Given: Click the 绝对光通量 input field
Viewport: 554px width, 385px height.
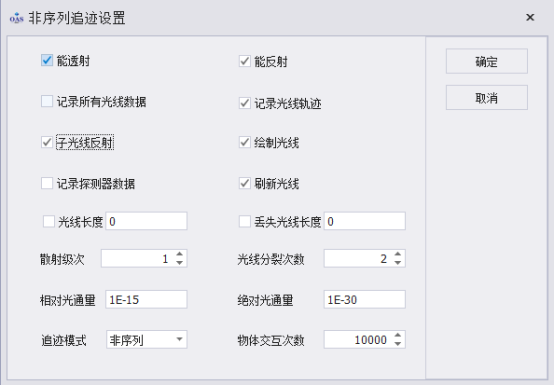Looking at the screenshot, I should pyautogui.click(x=365, y=300).
